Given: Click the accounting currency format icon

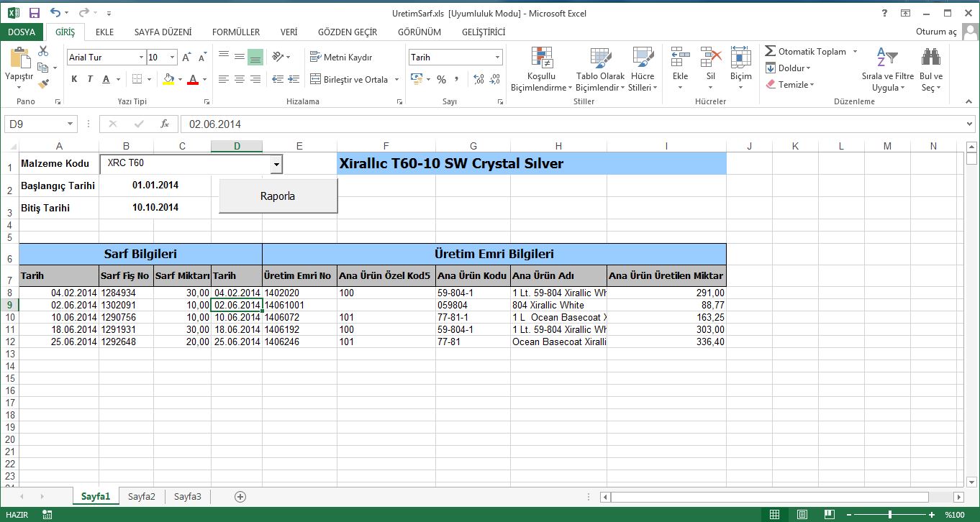Looking at the screenshot, I should coord(417,80).
